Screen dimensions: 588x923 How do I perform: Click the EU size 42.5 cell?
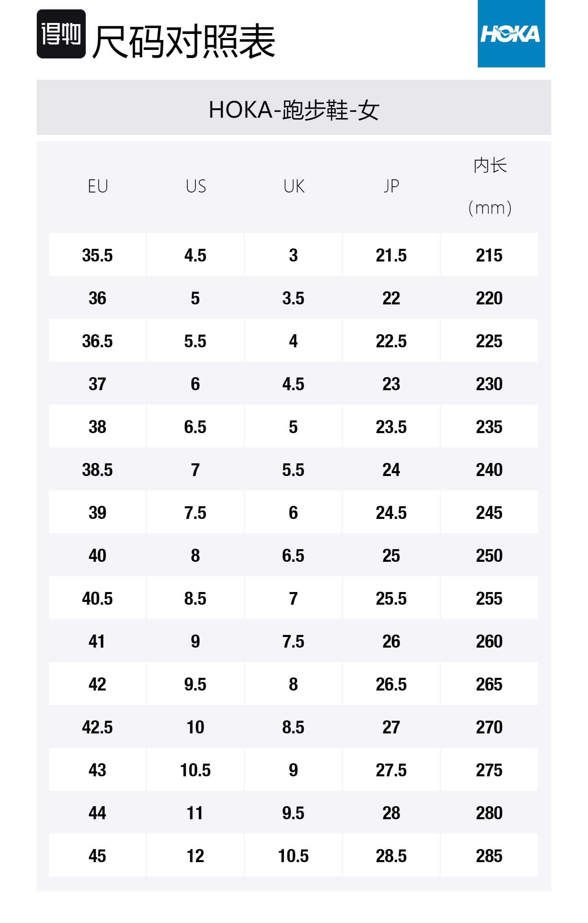tap(97, 727)
